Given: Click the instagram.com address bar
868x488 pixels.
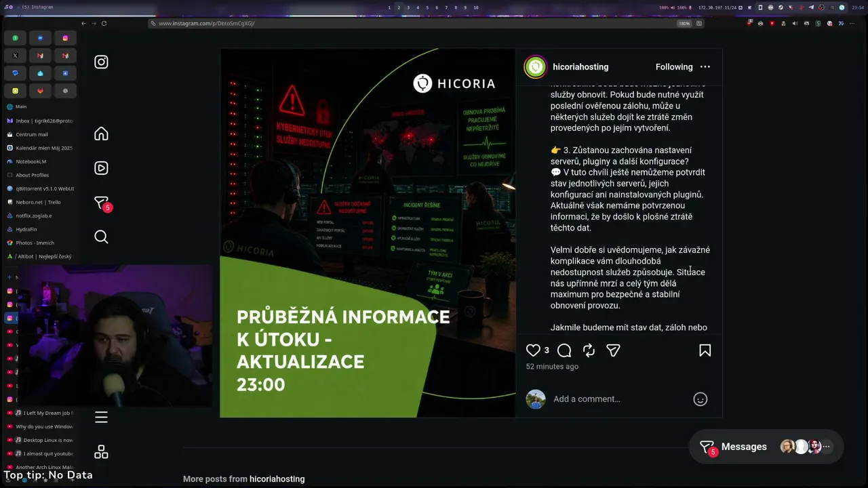Looking at the screenshot, I should (x=427, y=23).
